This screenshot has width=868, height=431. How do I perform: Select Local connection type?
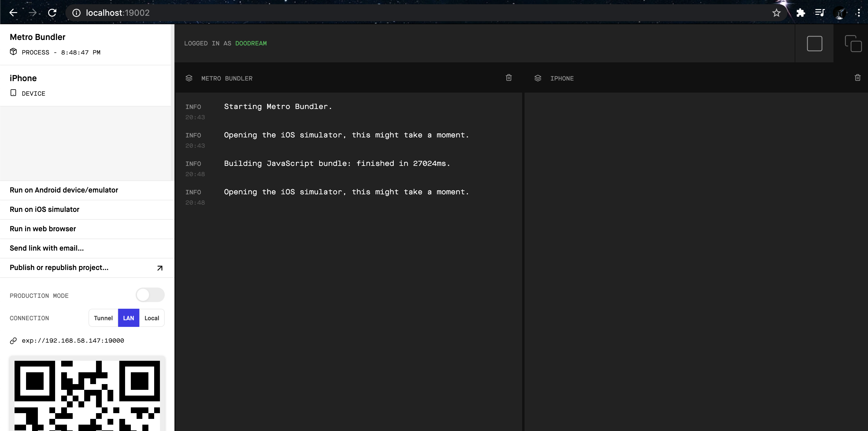click(152, 318)
